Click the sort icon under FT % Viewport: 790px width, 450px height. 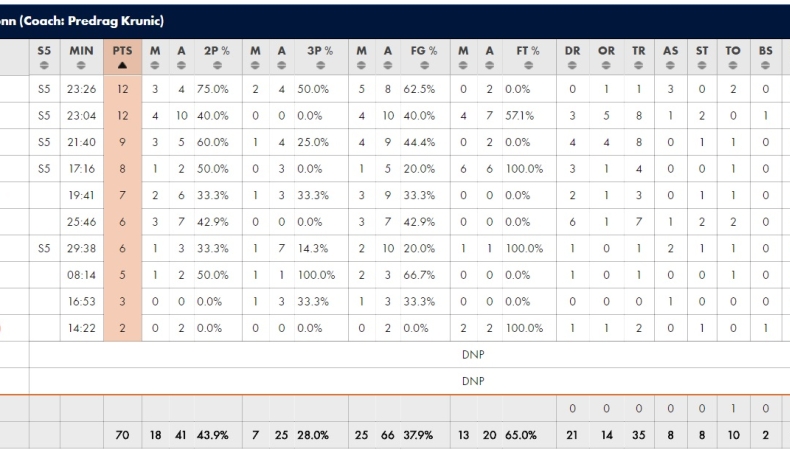pyautogui.click(x=527, y=65)
